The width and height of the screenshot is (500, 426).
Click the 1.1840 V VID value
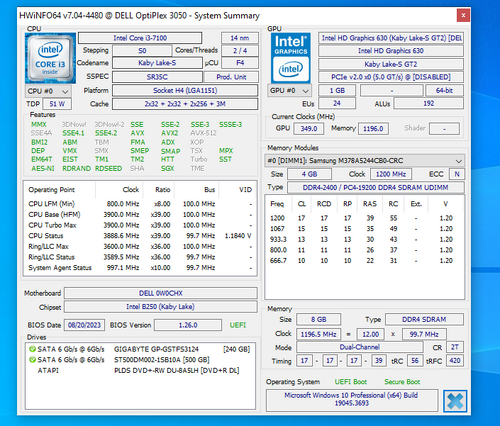click(238, 236)
